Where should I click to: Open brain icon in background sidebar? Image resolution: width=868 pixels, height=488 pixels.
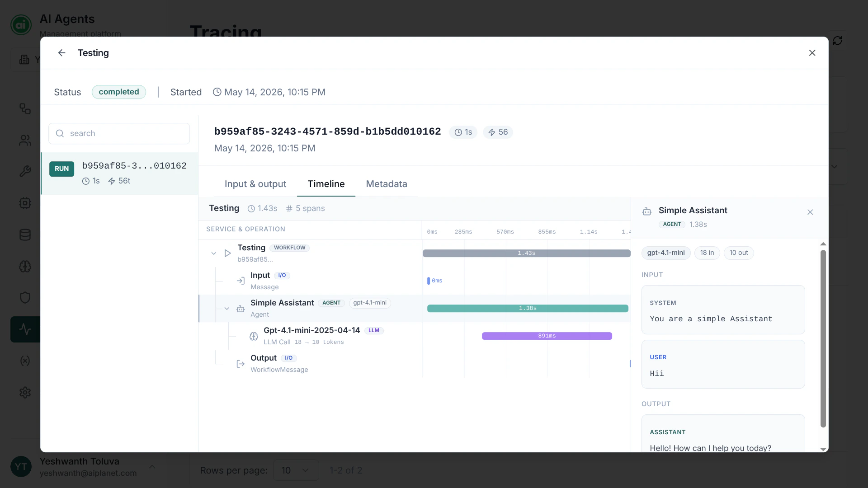pyautogui.click(x=25, y=267)
